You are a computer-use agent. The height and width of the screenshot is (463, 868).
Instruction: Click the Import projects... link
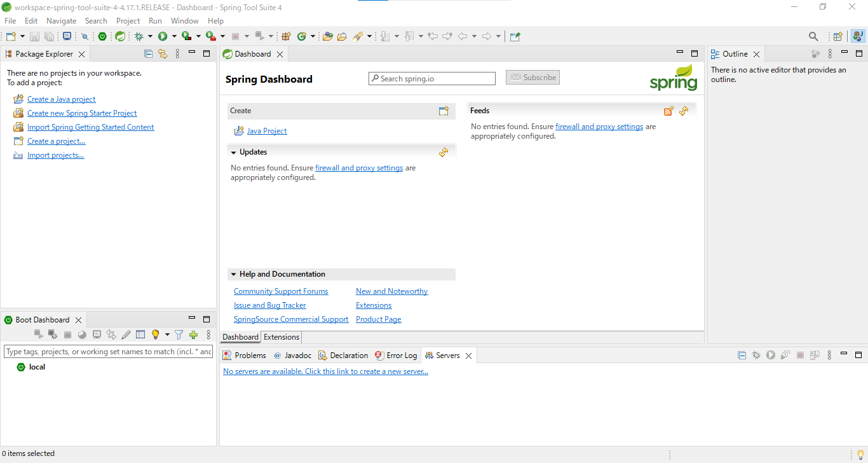coord(56,155)
